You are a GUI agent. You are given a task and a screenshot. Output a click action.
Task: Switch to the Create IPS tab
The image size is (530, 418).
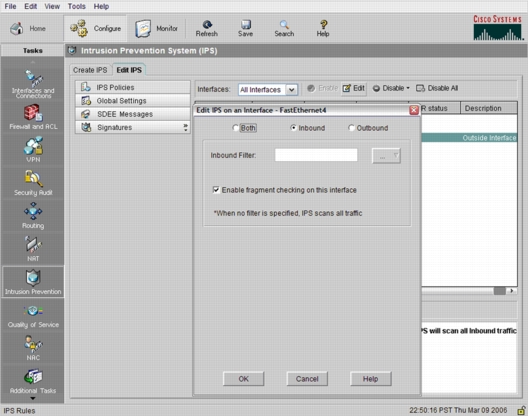[x=90, y=70]
